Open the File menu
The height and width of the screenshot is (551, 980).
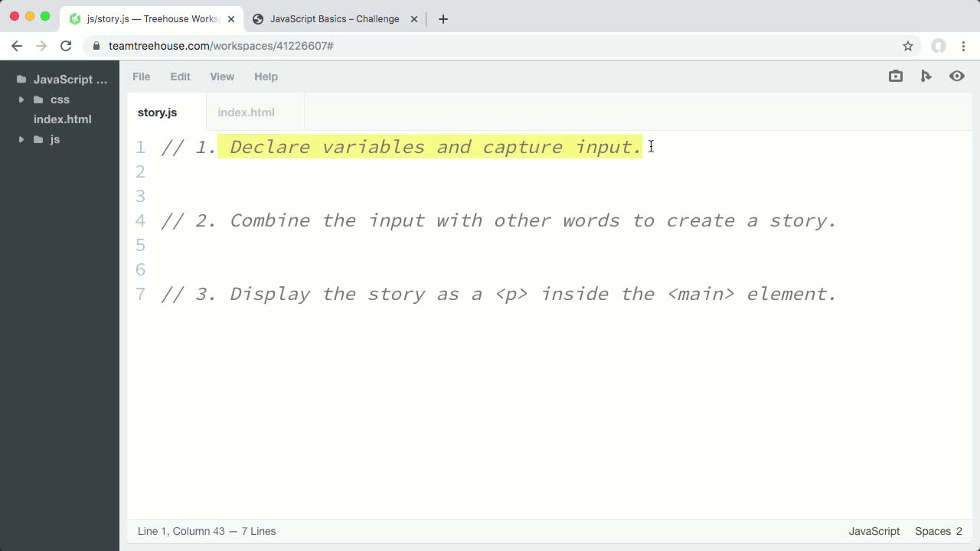(141, 77)
